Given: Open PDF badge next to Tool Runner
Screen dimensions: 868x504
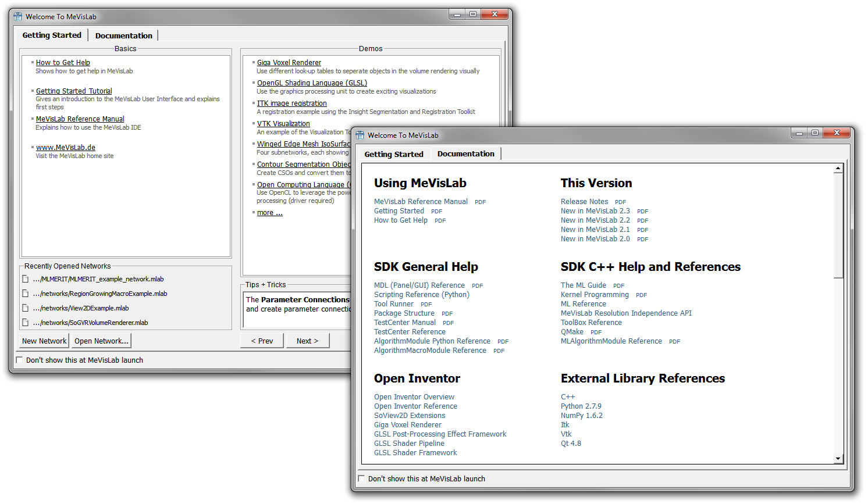Looking at the screenshot, I should (426, 305).
